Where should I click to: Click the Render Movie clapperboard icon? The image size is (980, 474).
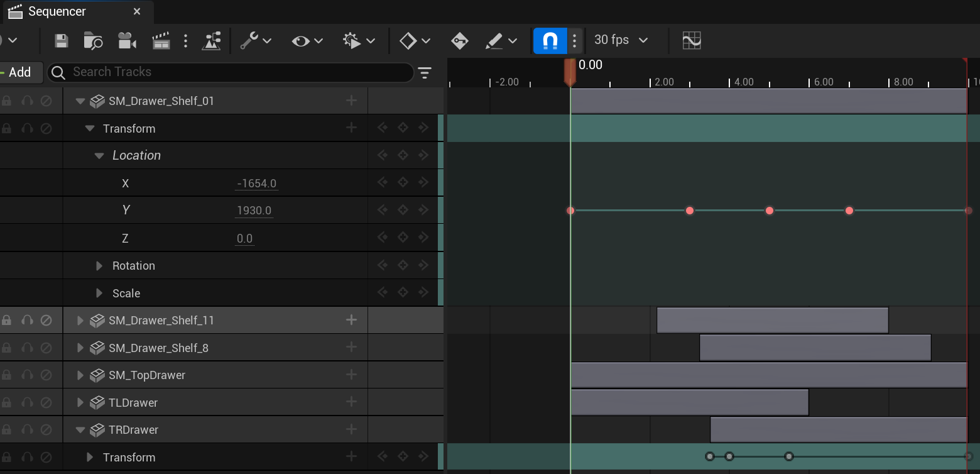pyautogui.click(x=161, y=41)
